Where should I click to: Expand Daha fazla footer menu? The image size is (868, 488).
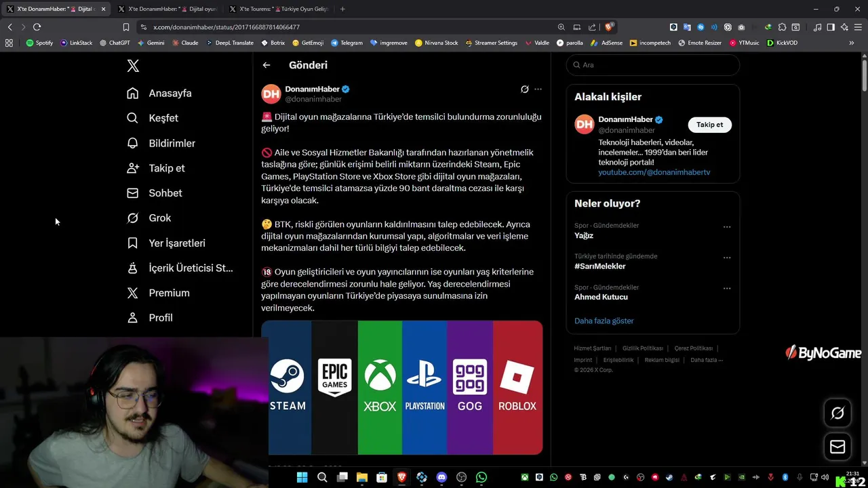coord(706,360)
